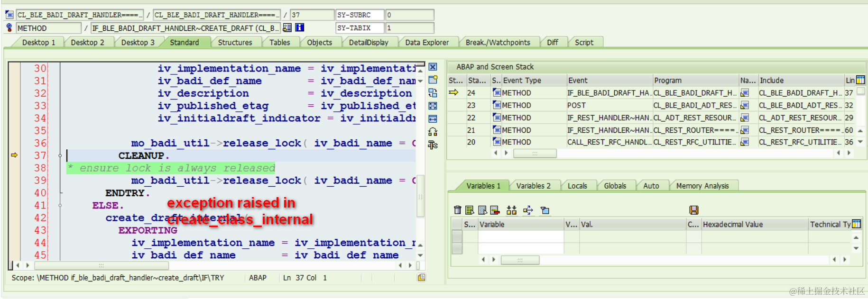The image size is (868, 299).
Task: Click the status bar icon at right of Ln/Col
Action: pos(421,278)
